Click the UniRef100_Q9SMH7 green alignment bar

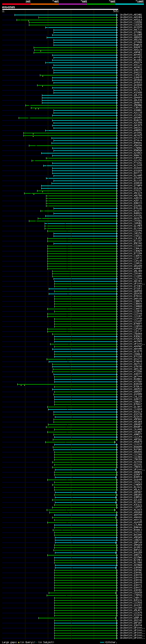68,118
